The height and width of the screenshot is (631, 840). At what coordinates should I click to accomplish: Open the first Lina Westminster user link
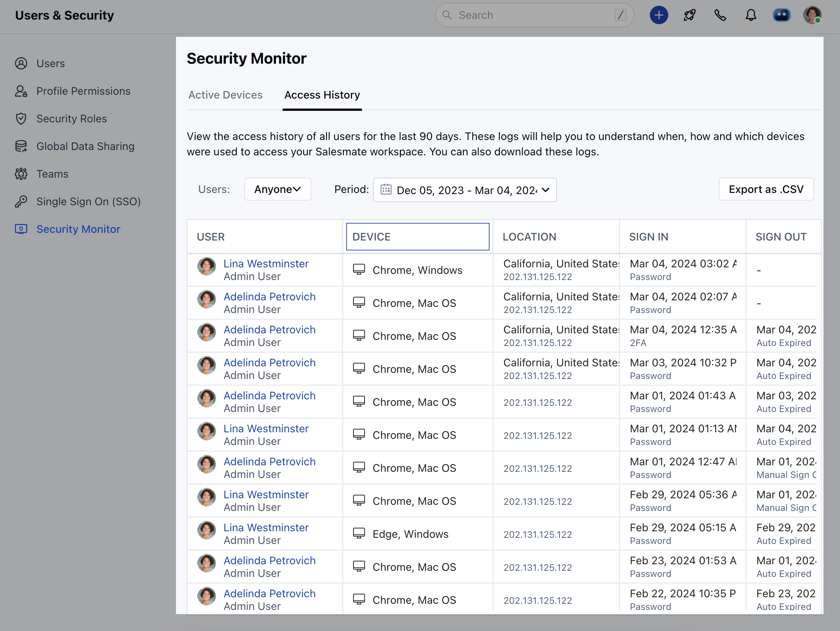pos(266,264)
